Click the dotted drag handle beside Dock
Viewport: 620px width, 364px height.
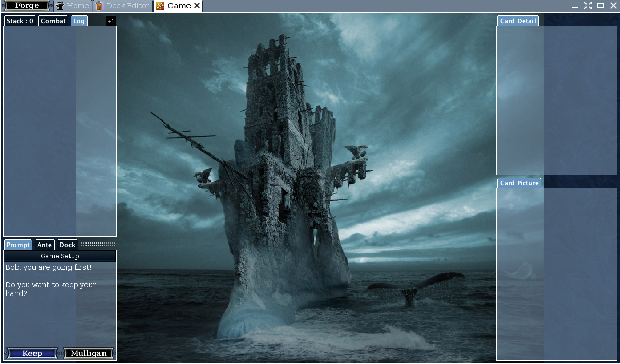(x=98, y=245)
